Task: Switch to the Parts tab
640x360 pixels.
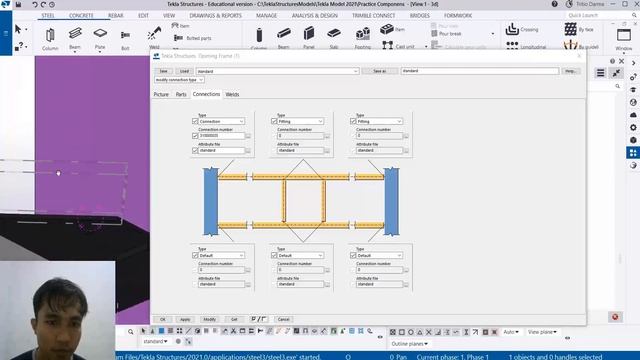Action: [x=181, y=94]
